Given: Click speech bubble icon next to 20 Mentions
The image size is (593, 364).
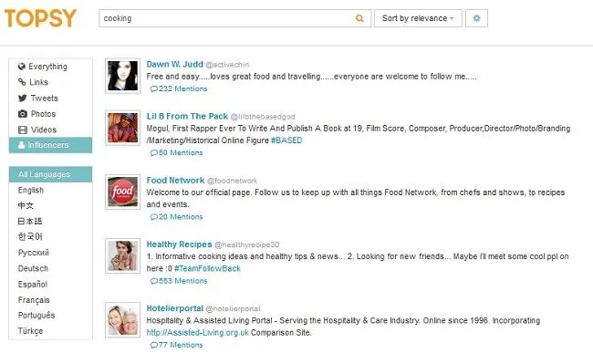Looking at the screenshot, I should click(x=154, y=217).
